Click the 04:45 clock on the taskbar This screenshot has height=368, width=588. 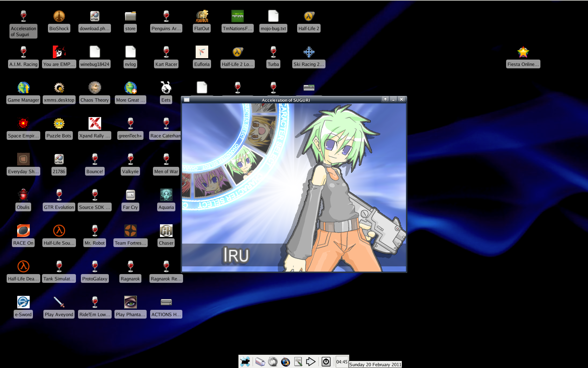(342, 361)
